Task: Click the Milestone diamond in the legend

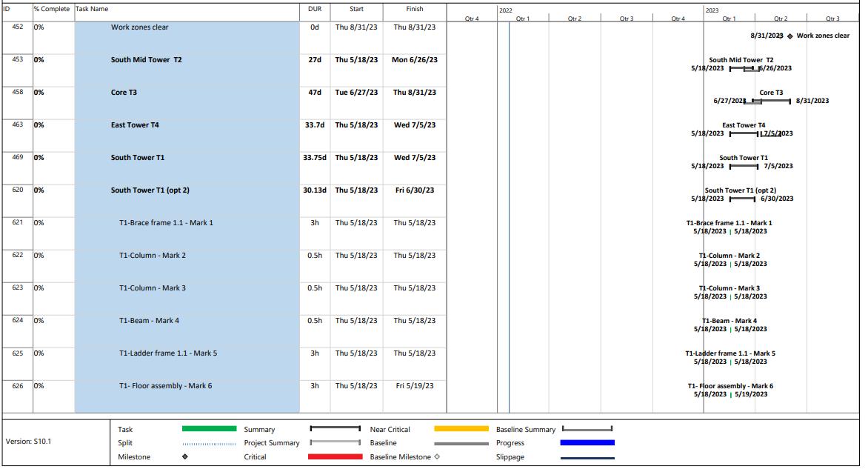Action: tap(185, 457)
